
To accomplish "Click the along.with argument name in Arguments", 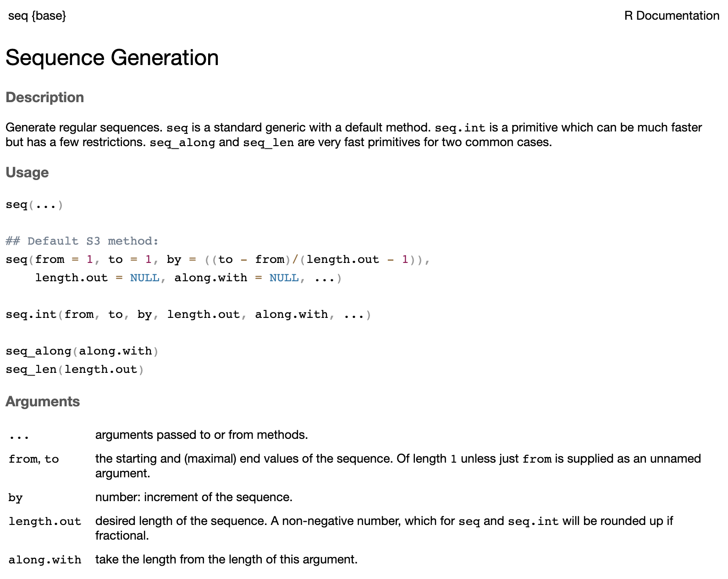I will tap(44, 560).
